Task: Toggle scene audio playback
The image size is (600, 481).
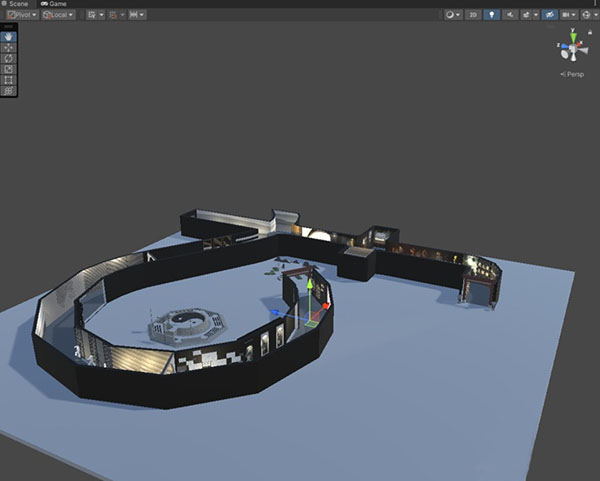Action: [x=509, y=15]
